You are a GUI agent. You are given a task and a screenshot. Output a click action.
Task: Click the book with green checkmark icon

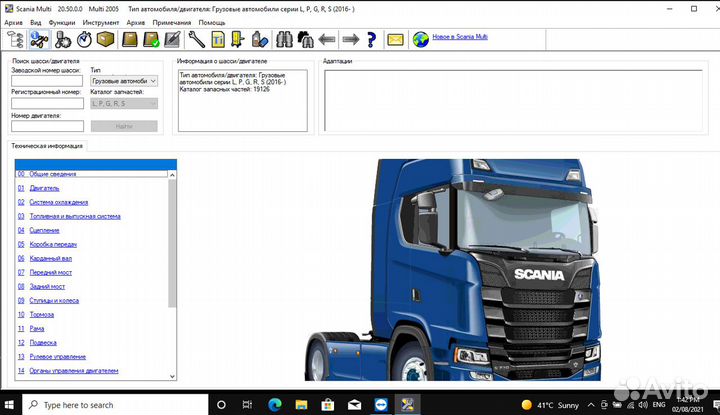(151, 40)
